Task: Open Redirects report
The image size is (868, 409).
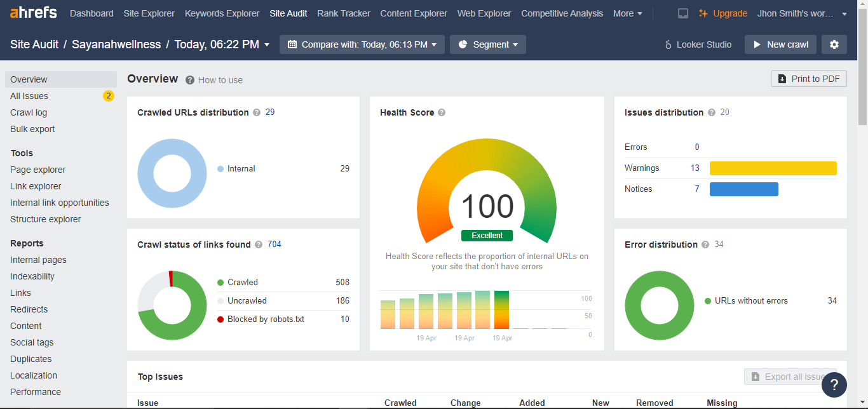Action: (29, 309)
